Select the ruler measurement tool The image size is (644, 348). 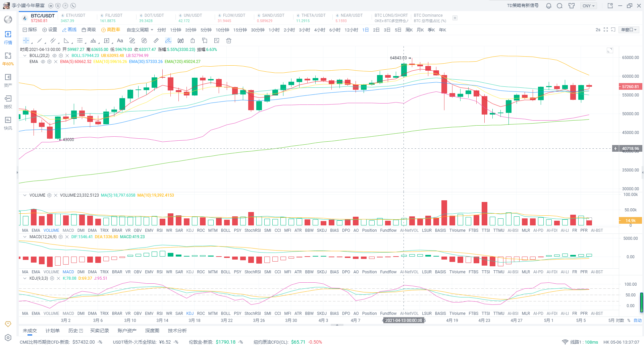pos(156,41)
